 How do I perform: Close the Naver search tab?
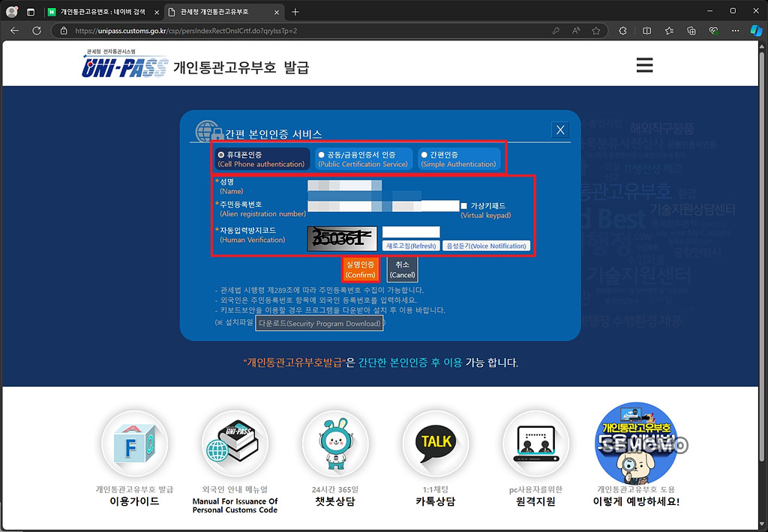[x=157, y=12]
